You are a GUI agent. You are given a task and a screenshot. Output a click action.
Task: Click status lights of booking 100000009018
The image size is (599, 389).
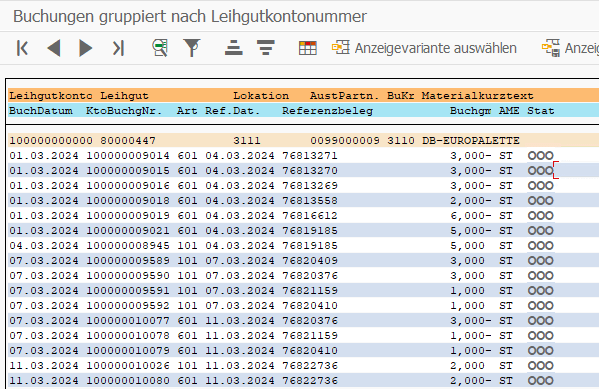point(541,201)
